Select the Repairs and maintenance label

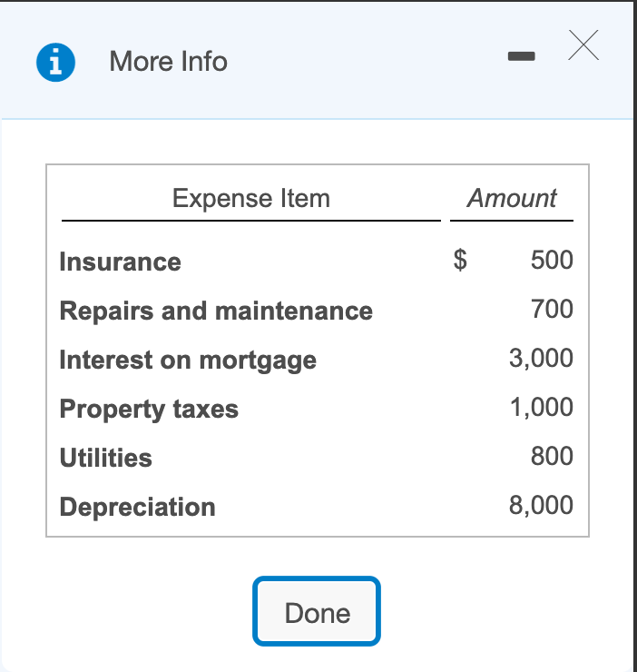point(216,311)
